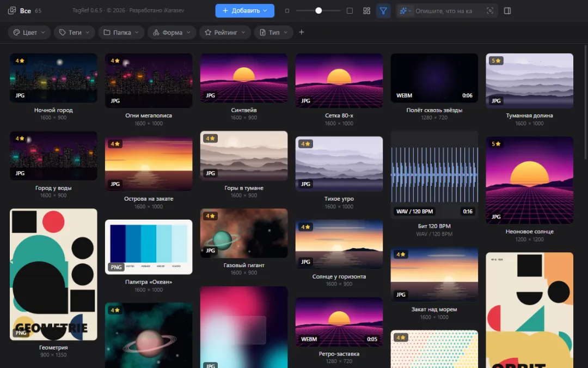588x368 pixels.
Task: Click the Тип filter document icon
Action: (262, 32)
